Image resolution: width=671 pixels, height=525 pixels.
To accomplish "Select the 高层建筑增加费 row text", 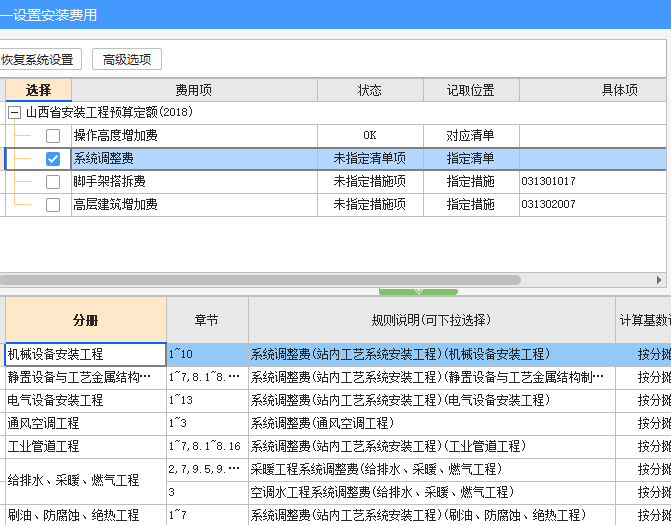I will click(116, 205).
